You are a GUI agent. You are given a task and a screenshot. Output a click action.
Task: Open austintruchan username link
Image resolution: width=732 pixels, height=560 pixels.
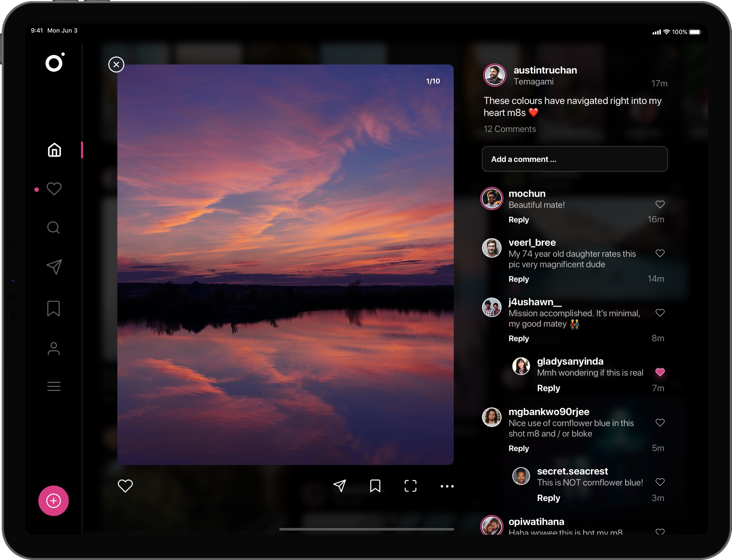pyautogui.click(x=545, y=70)
